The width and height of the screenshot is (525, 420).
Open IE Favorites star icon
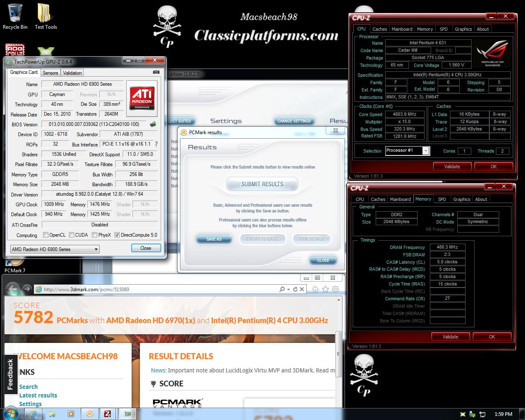[x=325, y=289]
